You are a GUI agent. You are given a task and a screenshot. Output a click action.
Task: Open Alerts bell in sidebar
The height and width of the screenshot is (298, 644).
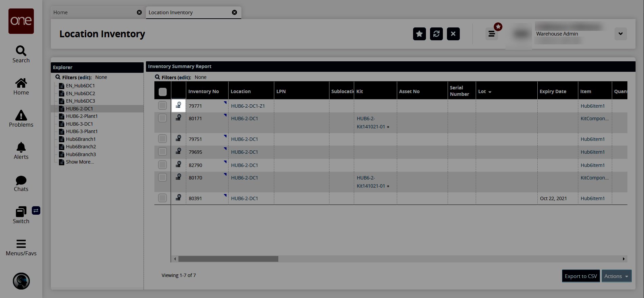click(21, 151)
